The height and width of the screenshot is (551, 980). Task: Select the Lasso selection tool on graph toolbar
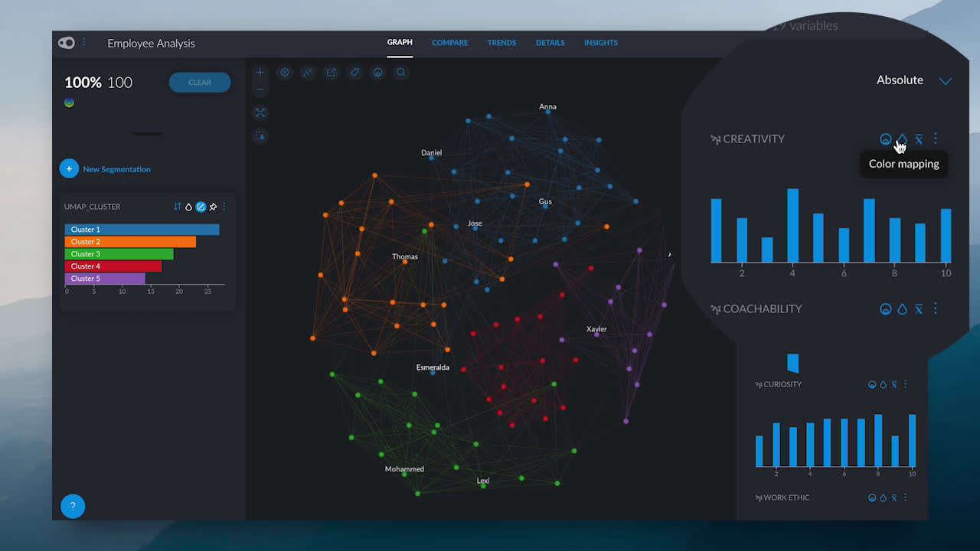[x=377, y=73]
